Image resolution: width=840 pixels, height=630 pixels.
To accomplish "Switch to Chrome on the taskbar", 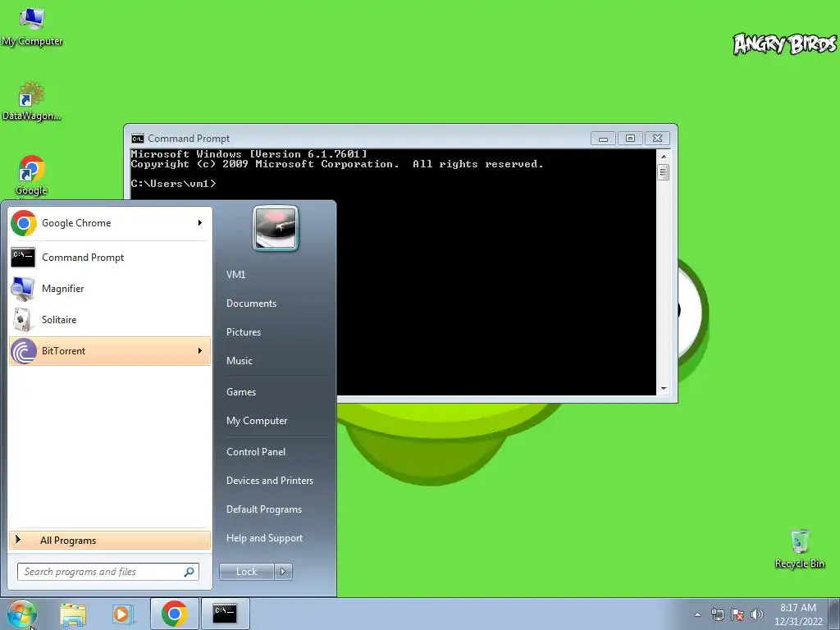I will click(174, 614).
